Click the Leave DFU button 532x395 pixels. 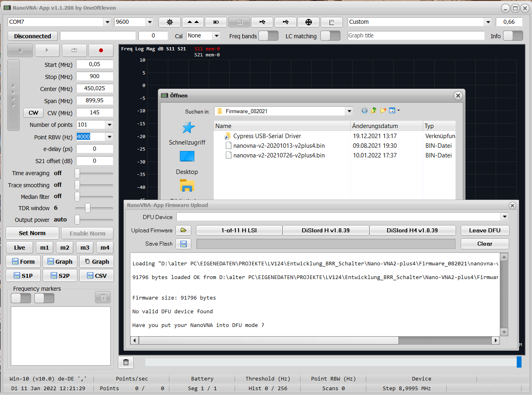coord(485,230)
